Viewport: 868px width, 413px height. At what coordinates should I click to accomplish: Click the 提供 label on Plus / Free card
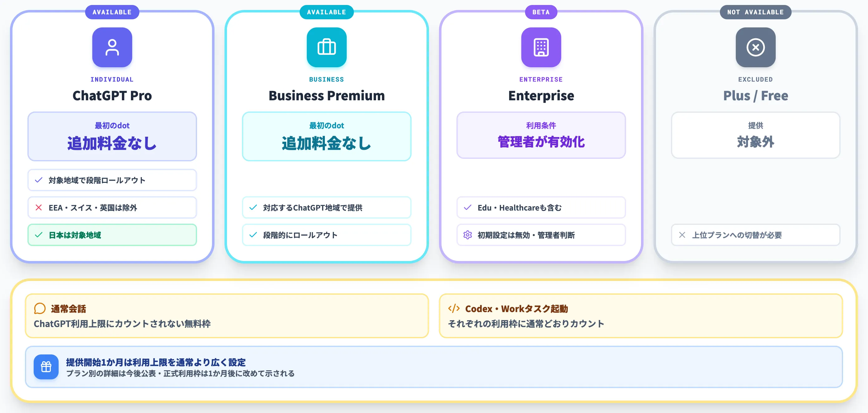click(755, 126)
